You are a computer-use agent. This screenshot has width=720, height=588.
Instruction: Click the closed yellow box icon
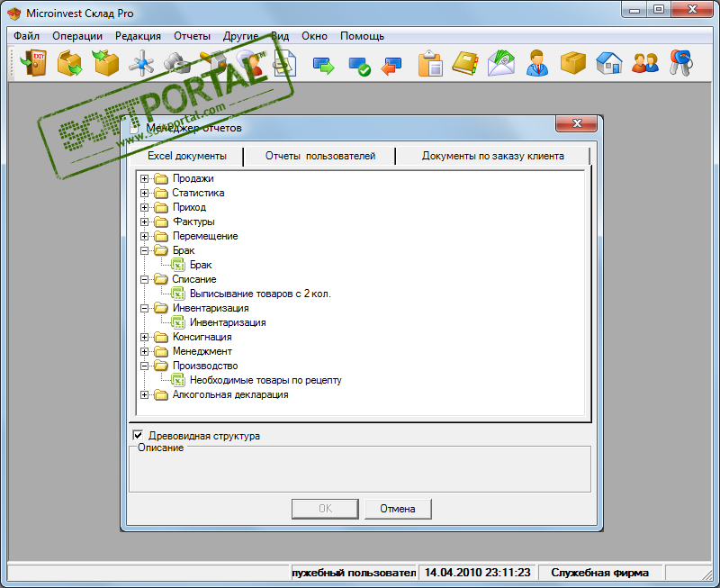click(573, 63)
